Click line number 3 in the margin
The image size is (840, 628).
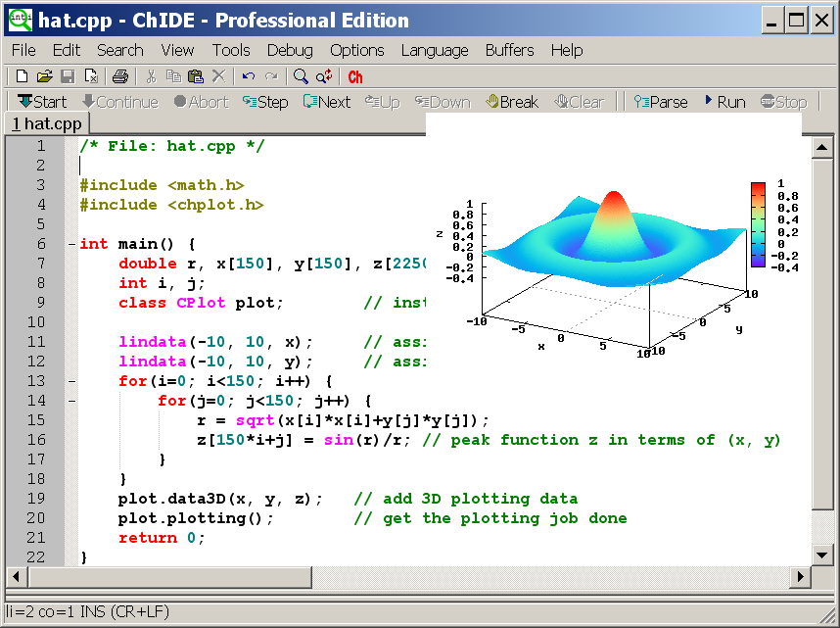point(41,185)
